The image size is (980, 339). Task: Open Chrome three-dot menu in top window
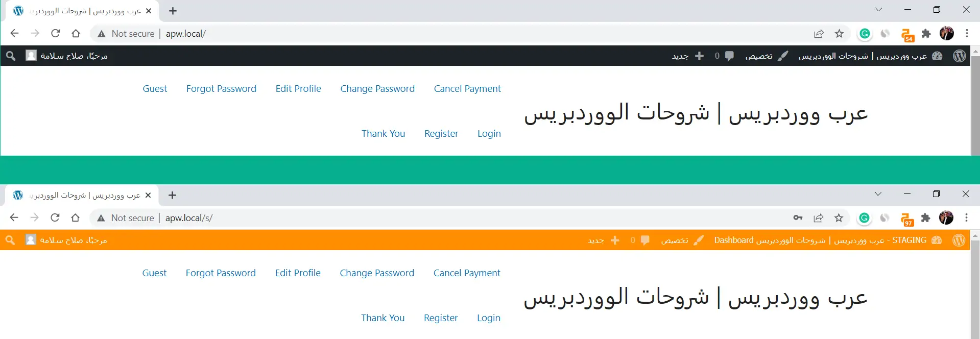coord(967,34)
